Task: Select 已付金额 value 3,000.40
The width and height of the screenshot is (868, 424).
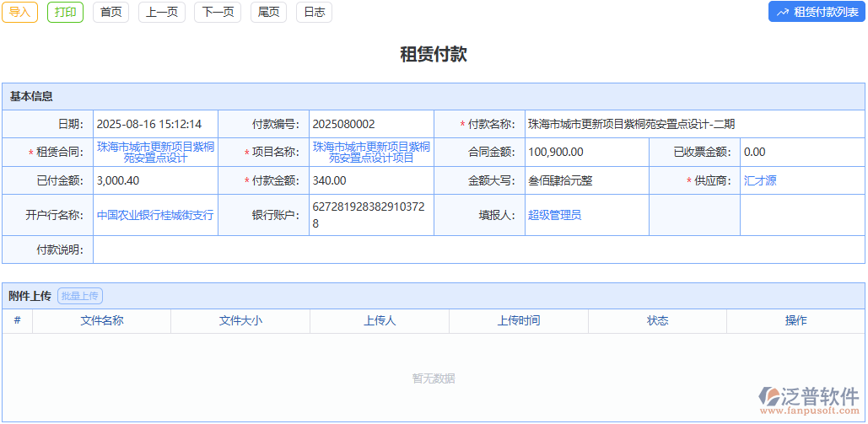Action: pyautogui.click(x=118, y=180)
